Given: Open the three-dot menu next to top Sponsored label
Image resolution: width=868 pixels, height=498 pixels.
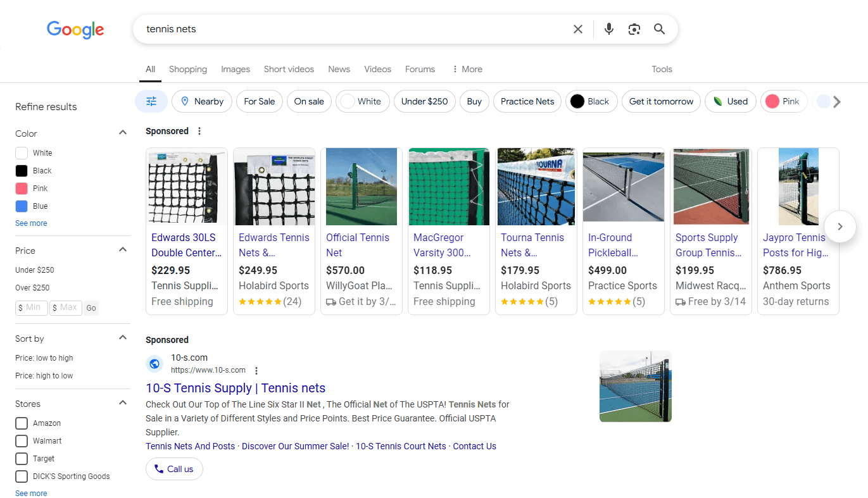Looking at the screenshot, I should coord(199,131).
